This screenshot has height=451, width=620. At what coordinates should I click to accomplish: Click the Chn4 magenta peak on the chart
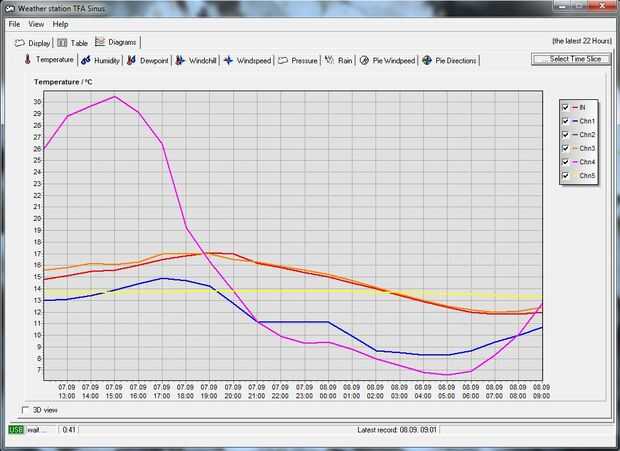(x=115, y=96)
